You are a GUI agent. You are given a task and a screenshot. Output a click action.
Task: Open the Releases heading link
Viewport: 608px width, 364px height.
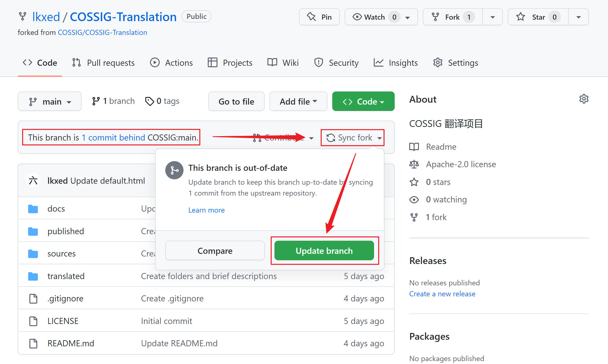click(x=428, y=261)
